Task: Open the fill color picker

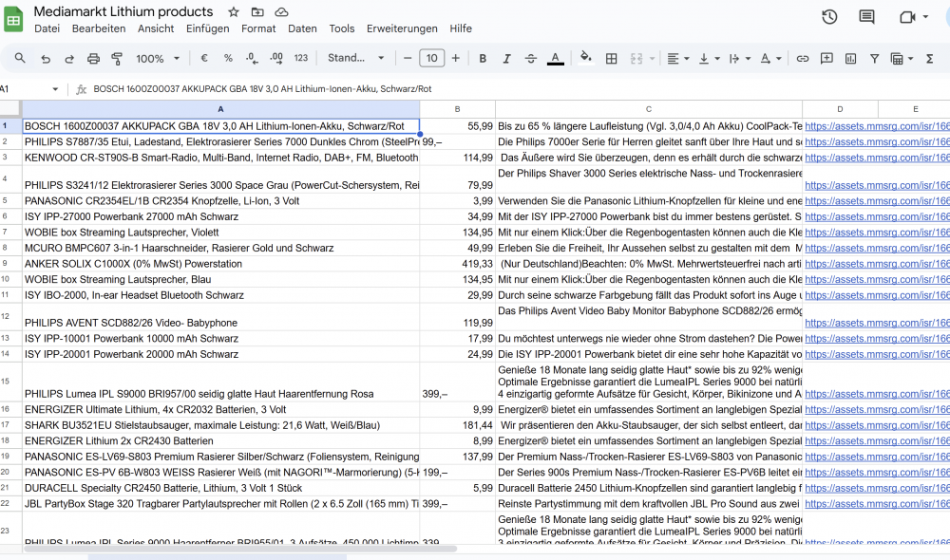Action: 585,58
